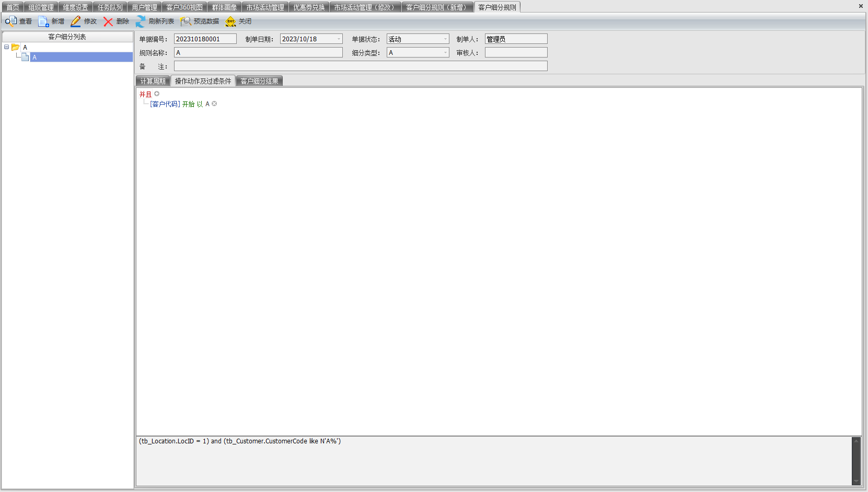Click the 开始 以 operator link
The height and width of the screenshot is (492, 868).
pos(192,104)
